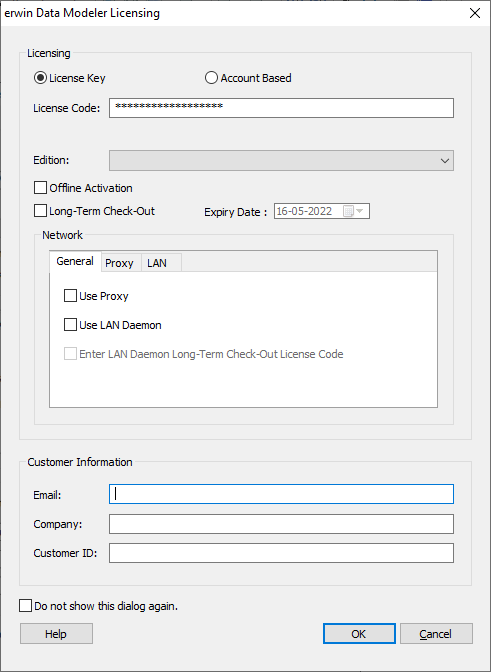Expand the Edition dropdown list
This screenshot has width=491, height=672.
[281, 161]
